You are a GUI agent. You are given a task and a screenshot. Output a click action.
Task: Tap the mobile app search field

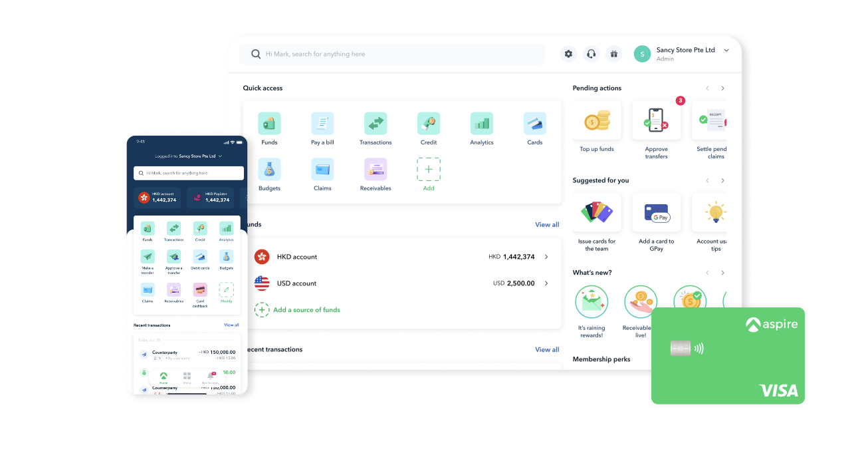coord(189,173)
